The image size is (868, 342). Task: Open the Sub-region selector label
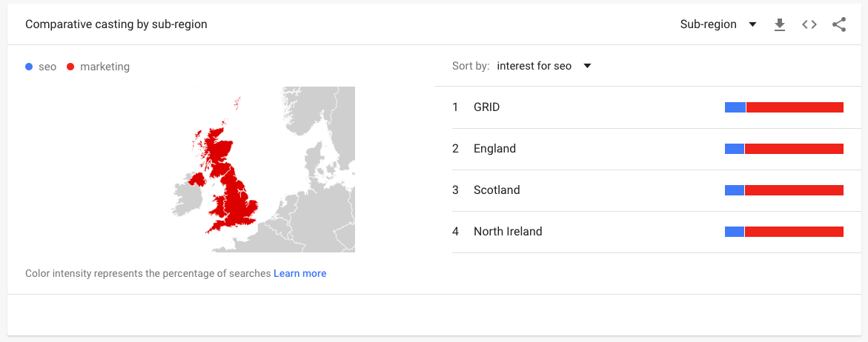coord(708,25)
